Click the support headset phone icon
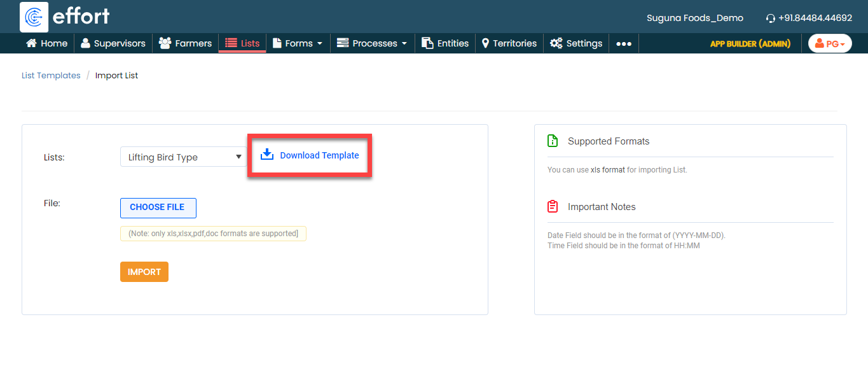Viewport: 868px width, 366px height. click(771, 18)
